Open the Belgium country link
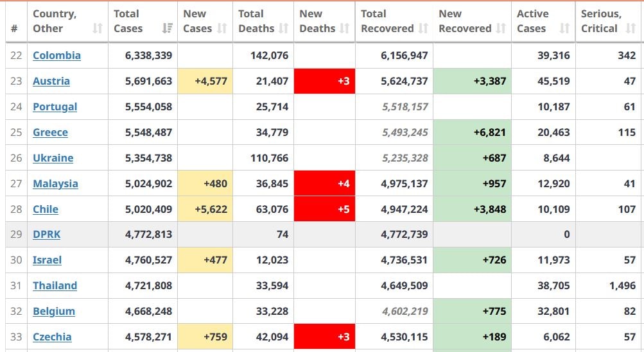 coord(54,312)
